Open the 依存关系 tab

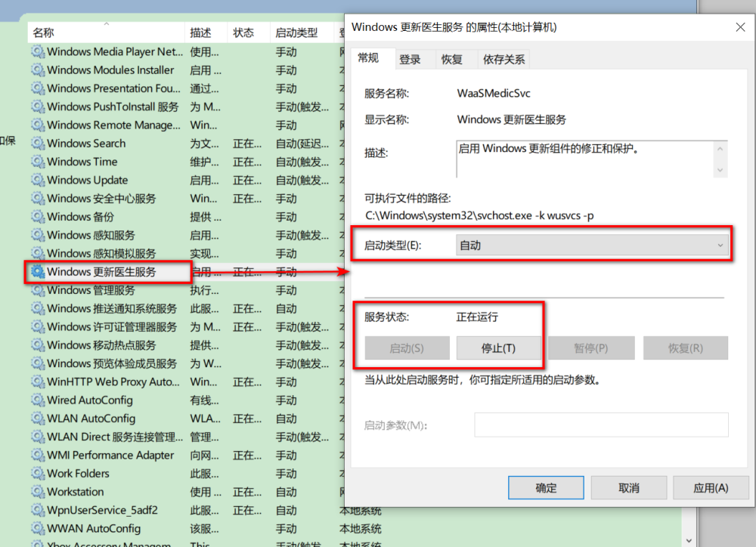click(503, 59)
